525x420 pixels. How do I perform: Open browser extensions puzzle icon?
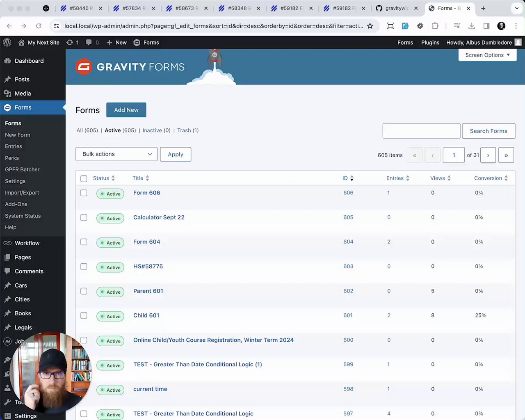click(435, 26)
